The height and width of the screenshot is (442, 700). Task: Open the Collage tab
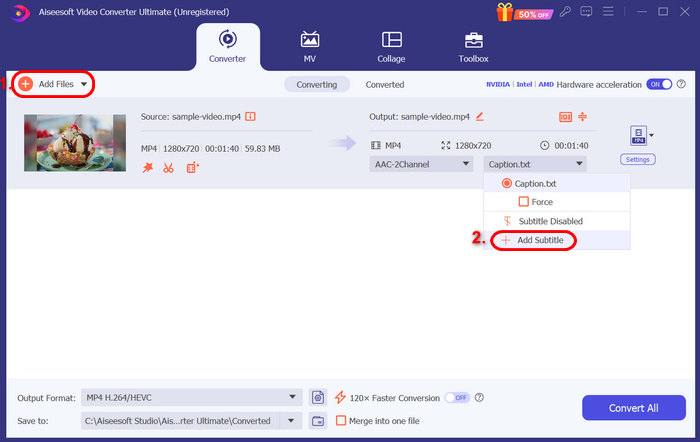(x=391, y=47)
